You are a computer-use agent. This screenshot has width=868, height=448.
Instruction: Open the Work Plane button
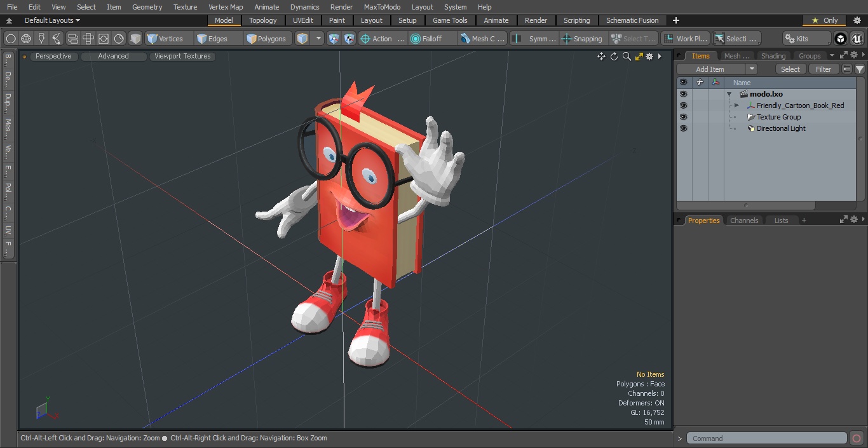tap(685, 39)
